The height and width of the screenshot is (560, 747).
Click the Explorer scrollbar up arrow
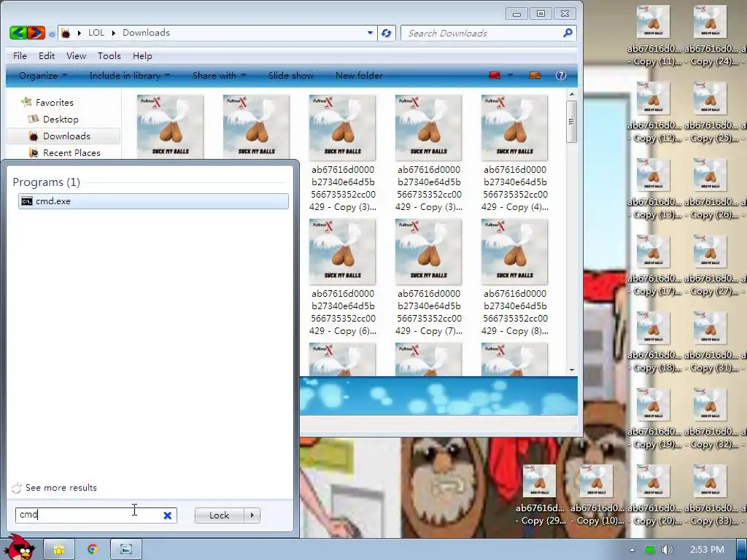[x=572, y=94]
